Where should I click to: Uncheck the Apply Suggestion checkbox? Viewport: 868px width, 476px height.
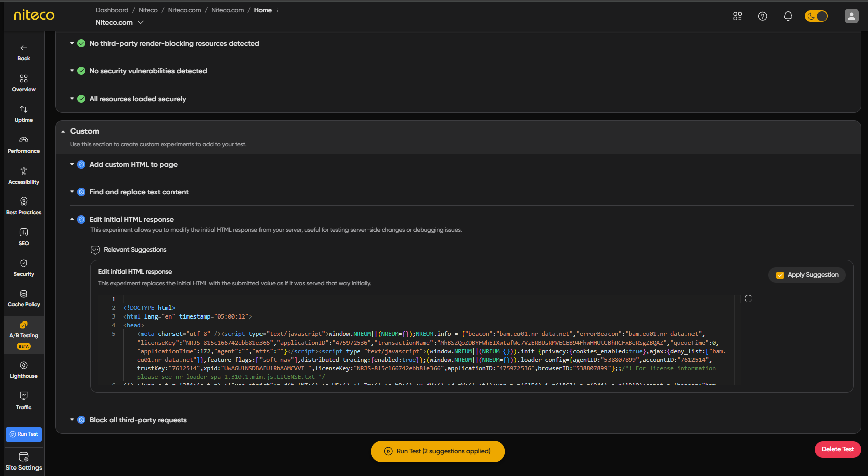pyautogui.click(x=780, y=275)
